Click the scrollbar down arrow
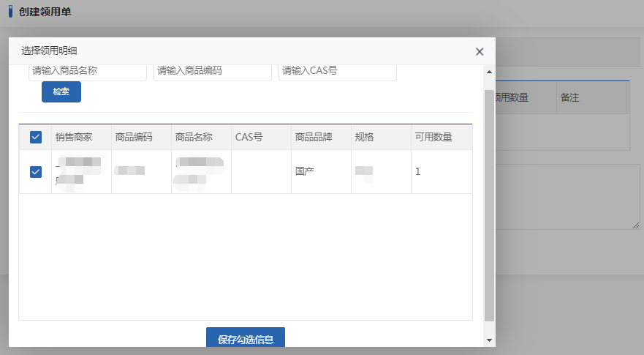The height and width of the screenshot is (355, 644). click(489, 340)
